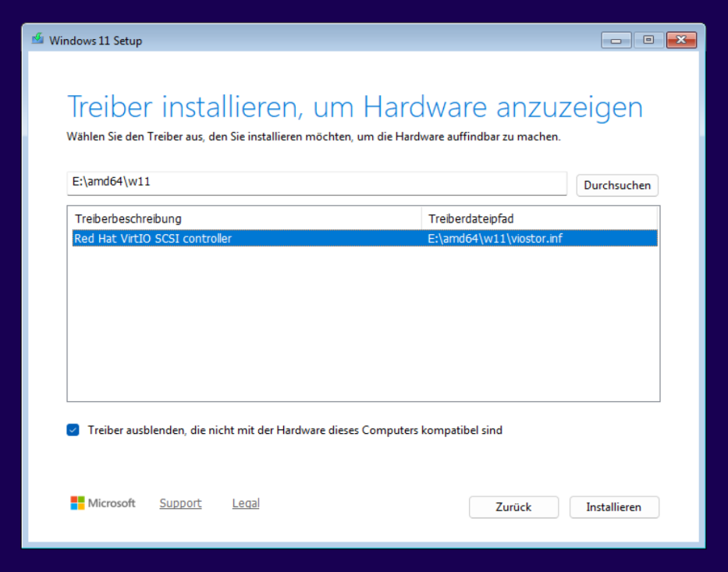Click the Treiberbeschreibung column header

[x=245, y=218]
